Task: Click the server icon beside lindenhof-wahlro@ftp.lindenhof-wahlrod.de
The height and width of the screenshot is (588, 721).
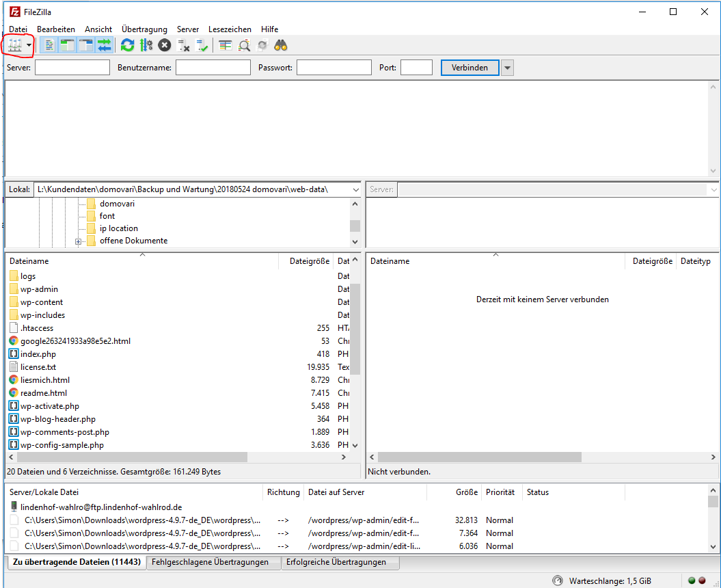Action: click(14, 507)
